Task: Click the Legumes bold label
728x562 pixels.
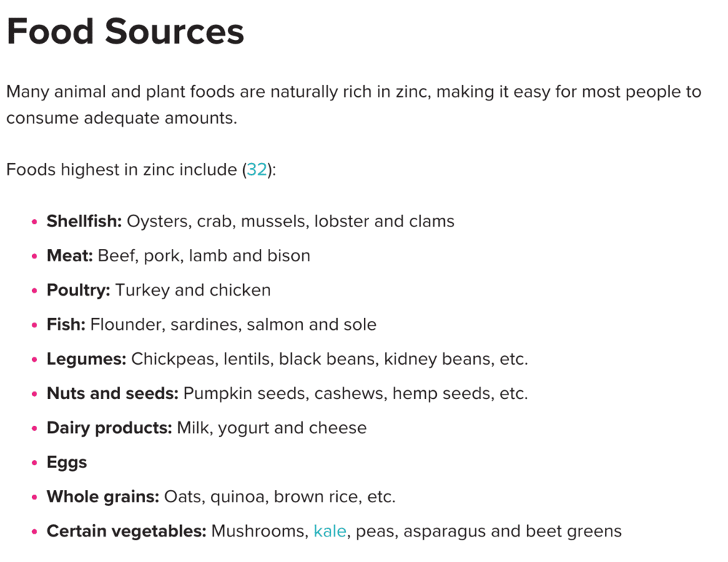Action: 87,359
